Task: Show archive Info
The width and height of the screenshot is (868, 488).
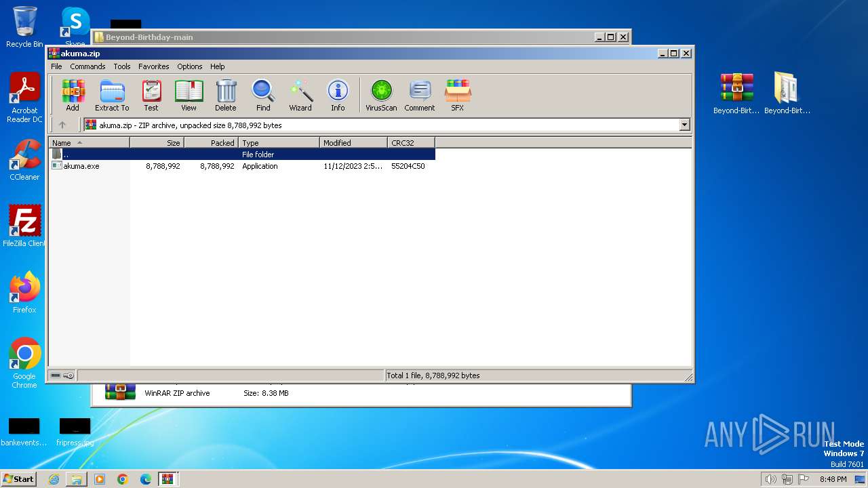Action: point(338,95)
